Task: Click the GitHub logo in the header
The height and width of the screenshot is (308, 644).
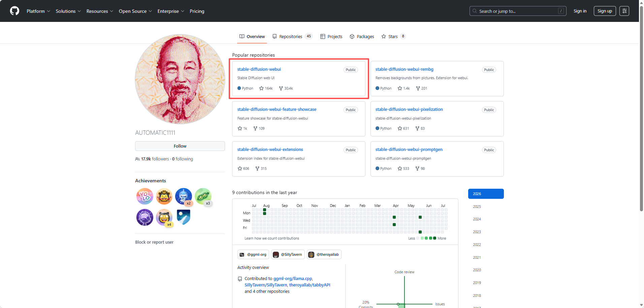Action: pyautogui.click(x=14, y=11)
